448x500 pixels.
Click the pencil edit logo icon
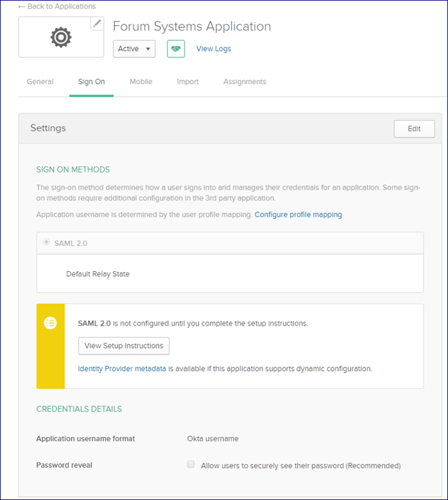(97, 23)
